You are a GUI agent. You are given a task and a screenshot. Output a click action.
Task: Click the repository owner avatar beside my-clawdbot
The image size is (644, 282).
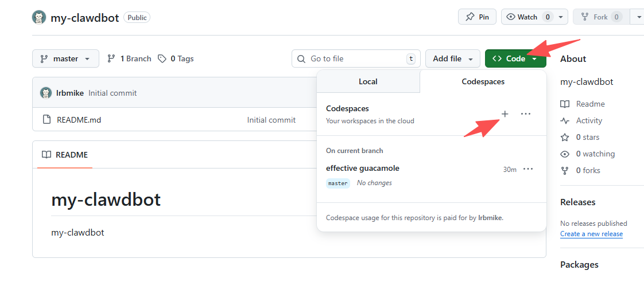tap(39, 17)
